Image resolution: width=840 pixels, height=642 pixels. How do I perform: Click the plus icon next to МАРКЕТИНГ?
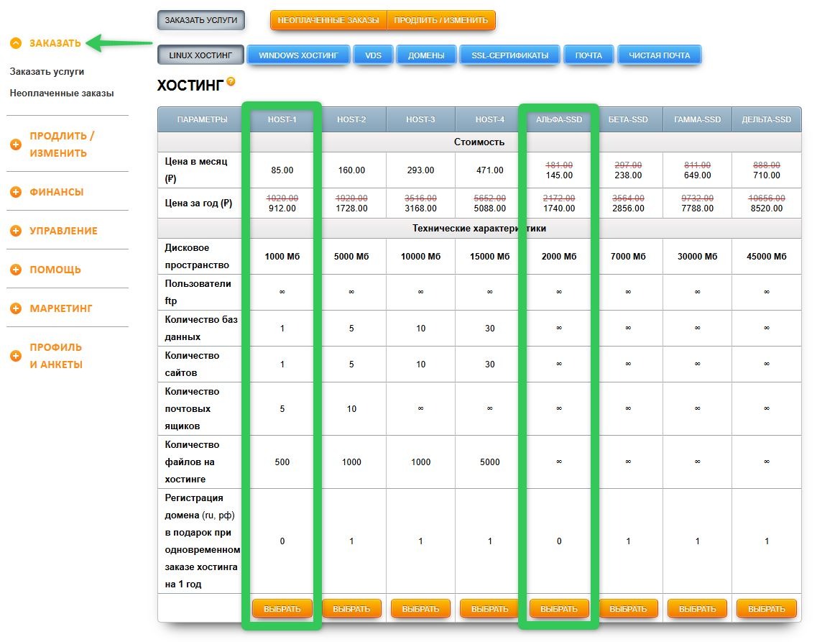click(x=16, y=308)
